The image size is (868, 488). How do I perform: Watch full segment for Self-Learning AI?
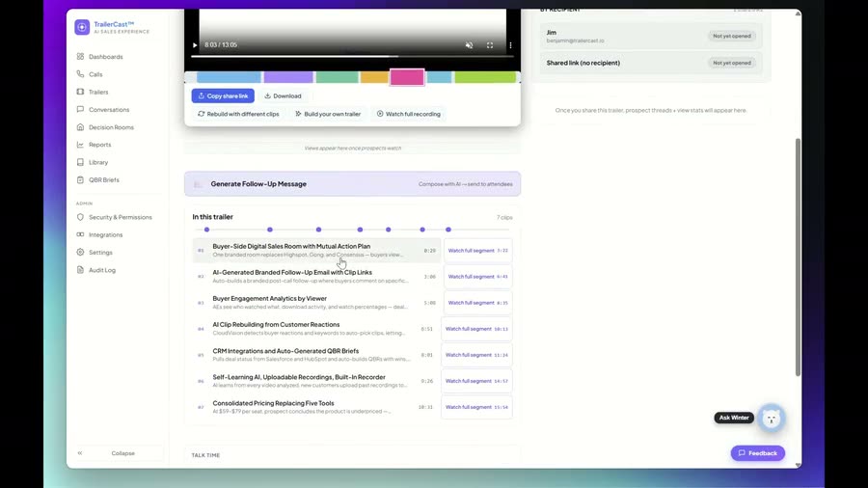pos(476,381)
